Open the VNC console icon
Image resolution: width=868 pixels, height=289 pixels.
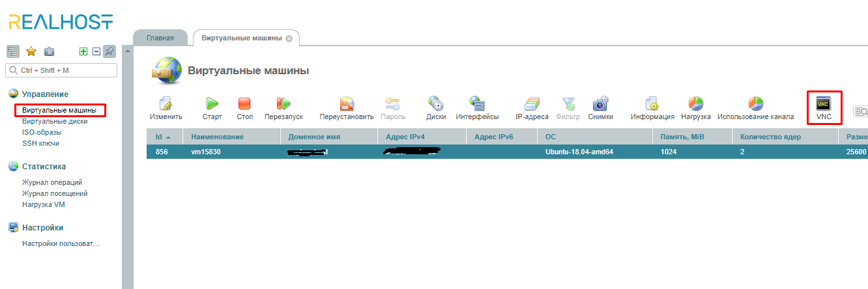click(824, 103)
